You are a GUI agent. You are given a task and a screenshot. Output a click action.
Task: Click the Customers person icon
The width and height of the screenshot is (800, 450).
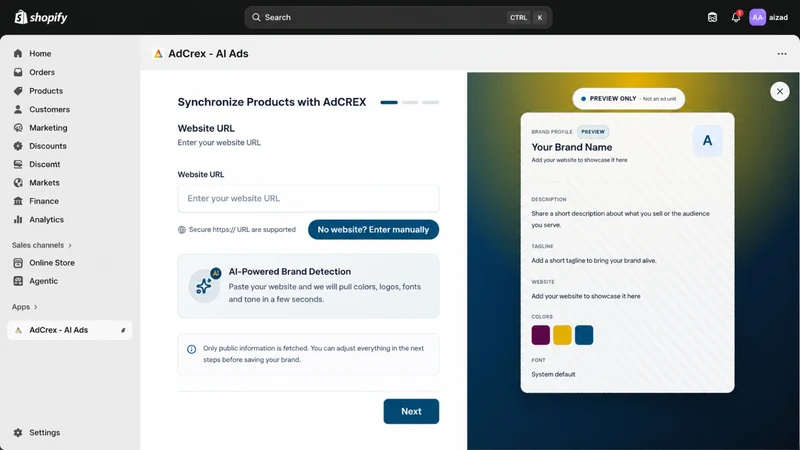18,109
